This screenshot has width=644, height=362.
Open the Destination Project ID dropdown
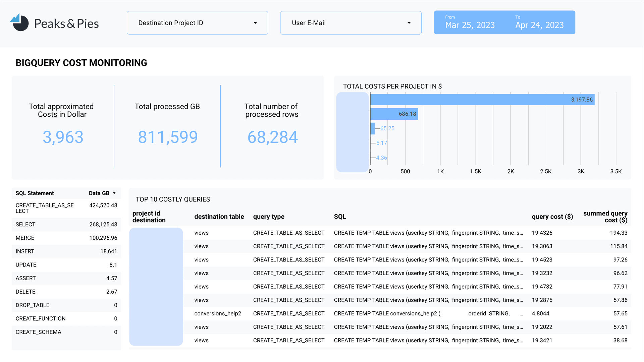(197, 23)
